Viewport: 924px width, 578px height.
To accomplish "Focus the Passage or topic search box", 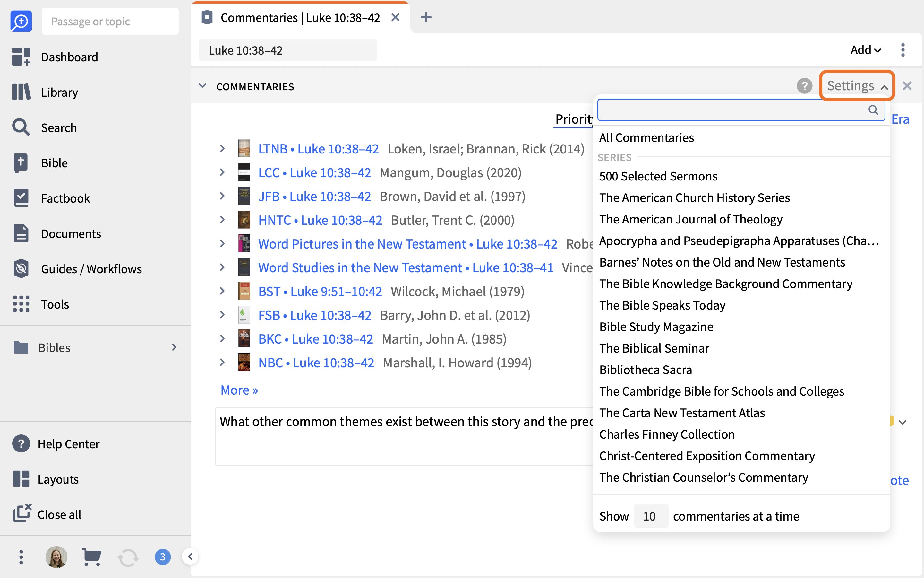I will click(110, 21).
